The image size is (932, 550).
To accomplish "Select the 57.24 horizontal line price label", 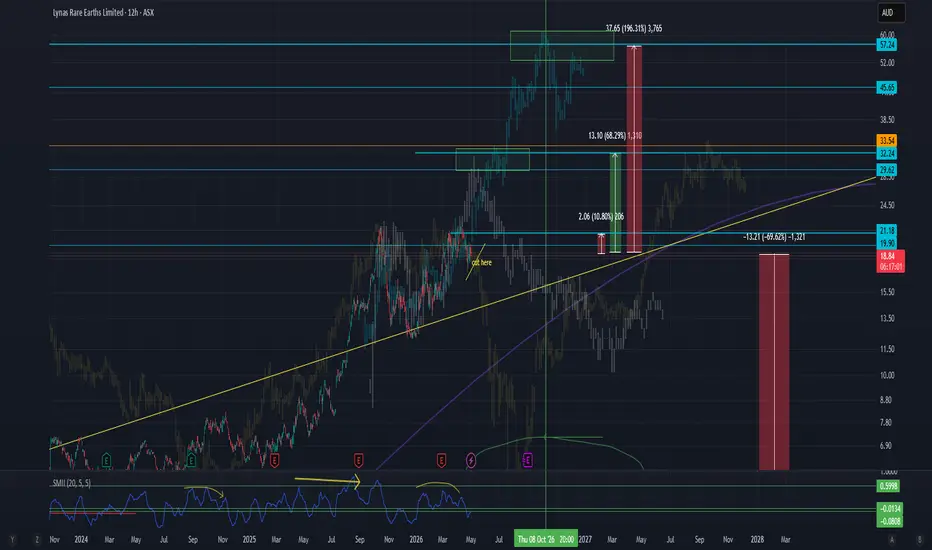I will (887, 45).
